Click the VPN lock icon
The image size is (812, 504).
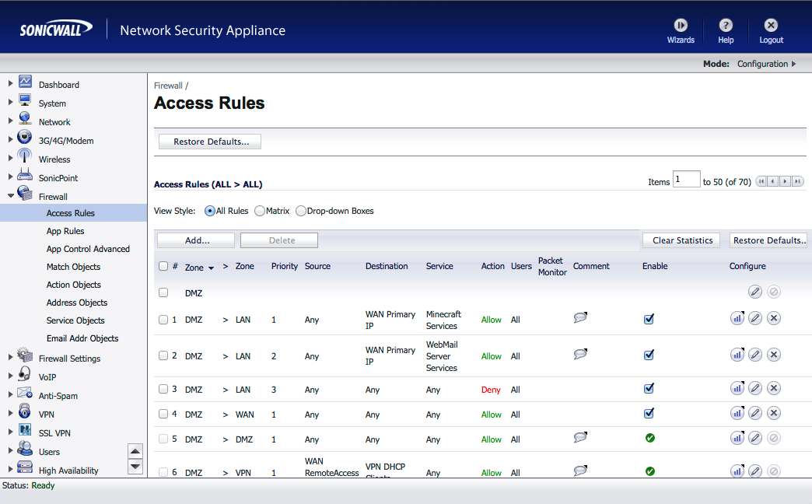[x=24, y=411]
